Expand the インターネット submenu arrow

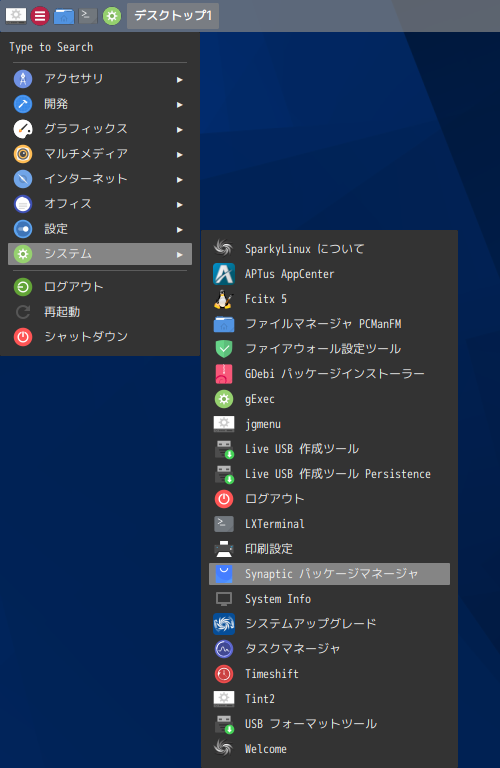(180, 180)
